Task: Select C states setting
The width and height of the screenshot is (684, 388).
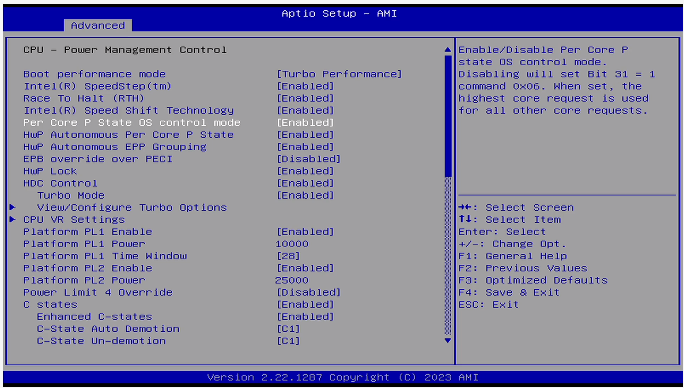Action: (x=50, y=304)
